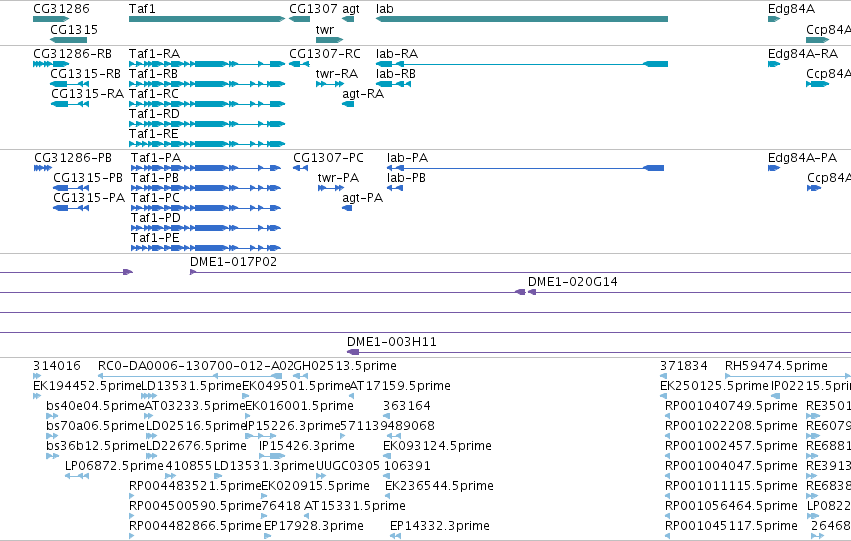This screenshot has width=851, height=541.
Task: Select the CG1315 gene label
Action: pos(74,29)
